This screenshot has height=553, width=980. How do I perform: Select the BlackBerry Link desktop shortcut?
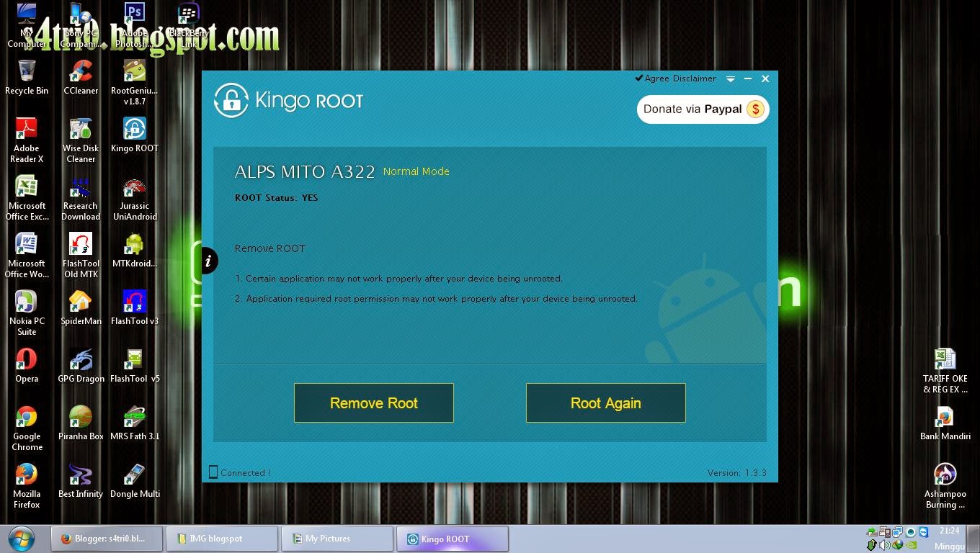click(x=189, y=24)
